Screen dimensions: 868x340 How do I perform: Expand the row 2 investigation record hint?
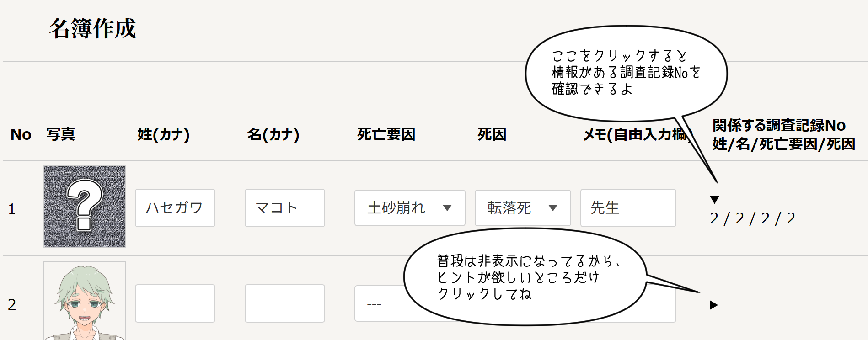pyautogui.click(x=713, y=305)
